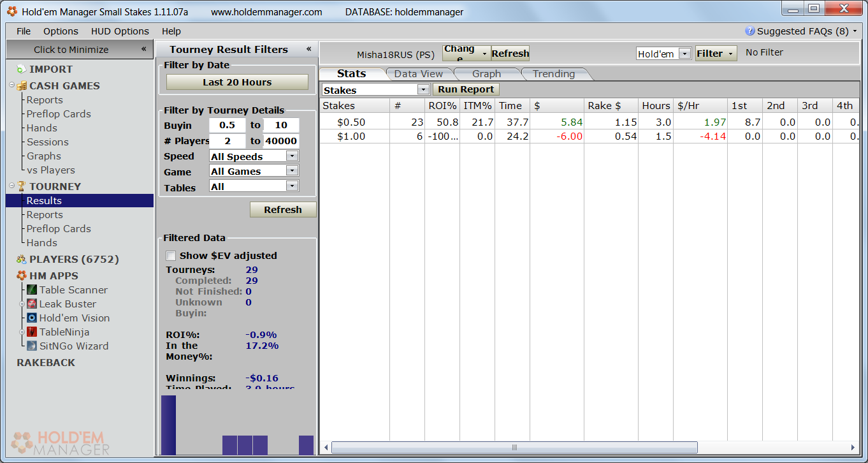Click the Players group icon

pyautogui.click(x=22, y=260)
